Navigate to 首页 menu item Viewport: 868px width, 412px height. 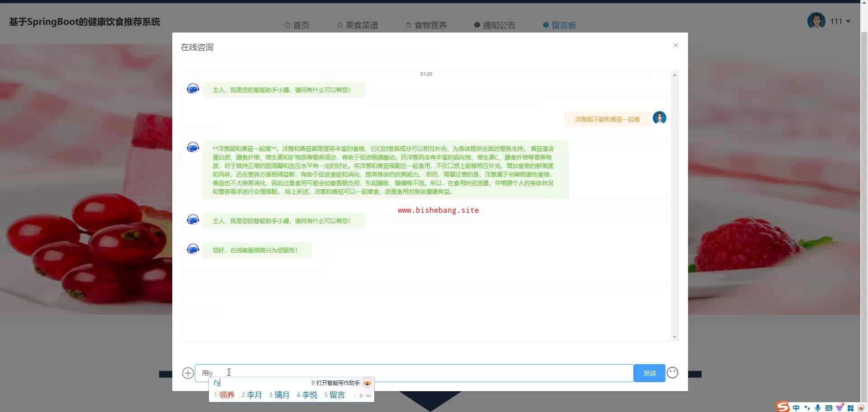[297, 25]
